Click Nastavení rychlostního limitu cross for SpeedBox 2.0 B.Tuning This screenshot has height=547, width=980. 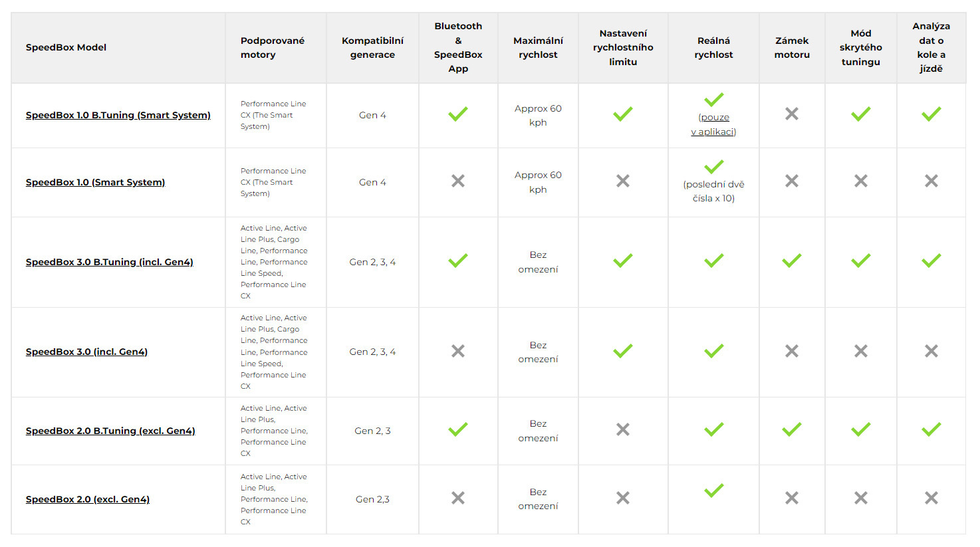[x=623, y=430]
